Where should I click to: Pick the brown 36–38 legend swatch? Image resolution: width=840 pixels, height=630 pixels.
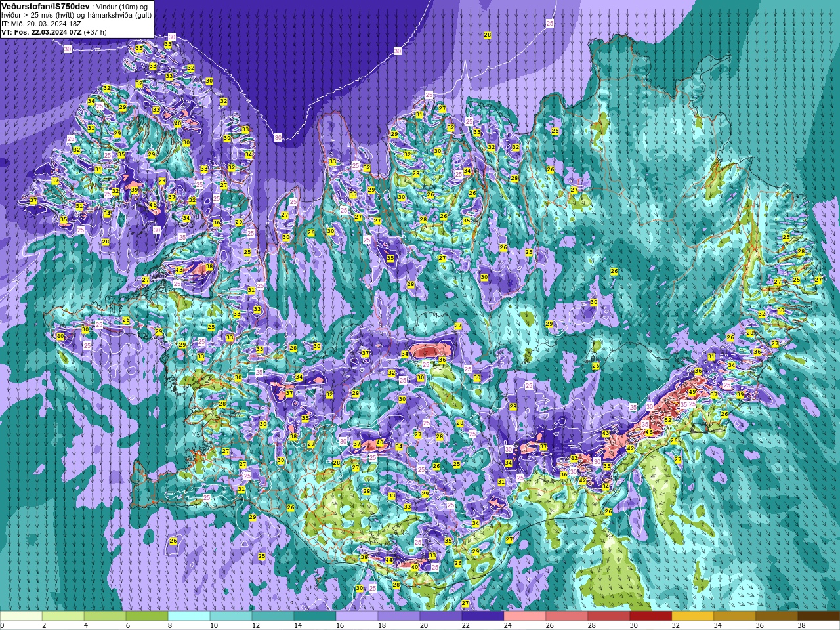(x=777, y=616)
